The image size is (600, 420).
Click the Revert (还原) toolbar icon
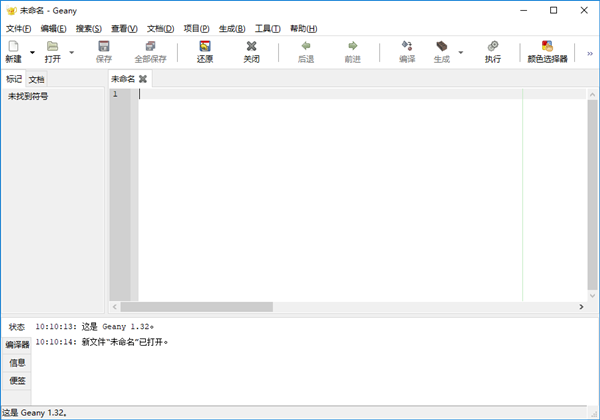[x=205, y=46]
